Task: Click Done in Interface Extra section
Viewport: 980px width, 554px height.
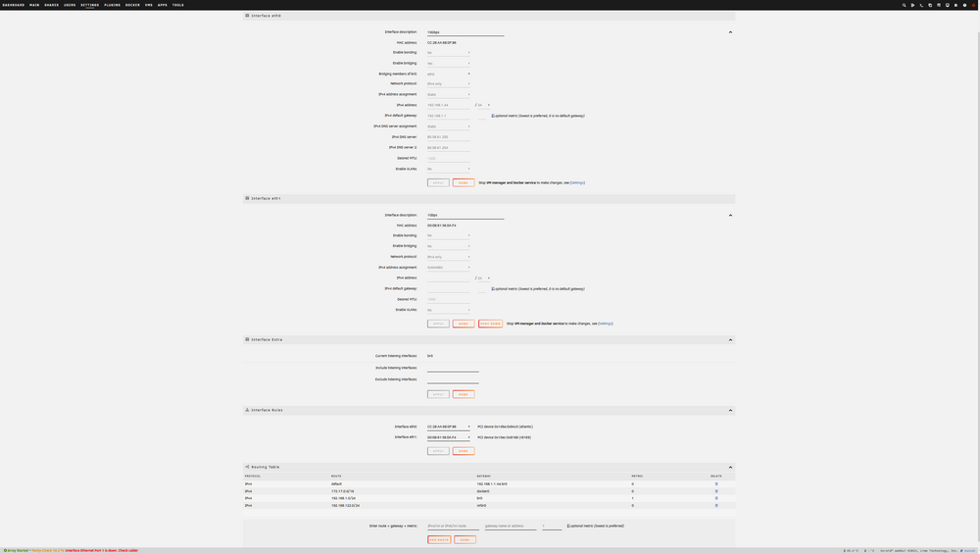Action: (464, 394)
